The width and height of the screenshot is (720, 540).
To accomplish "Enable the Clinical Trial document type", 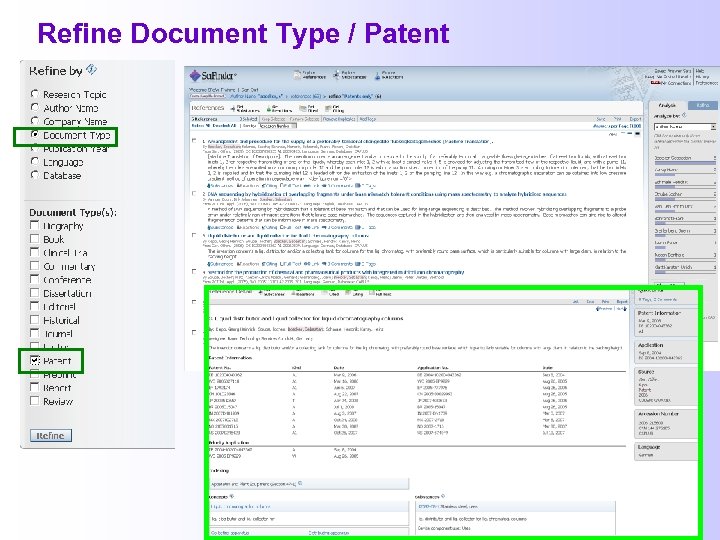I will (34, 252).
